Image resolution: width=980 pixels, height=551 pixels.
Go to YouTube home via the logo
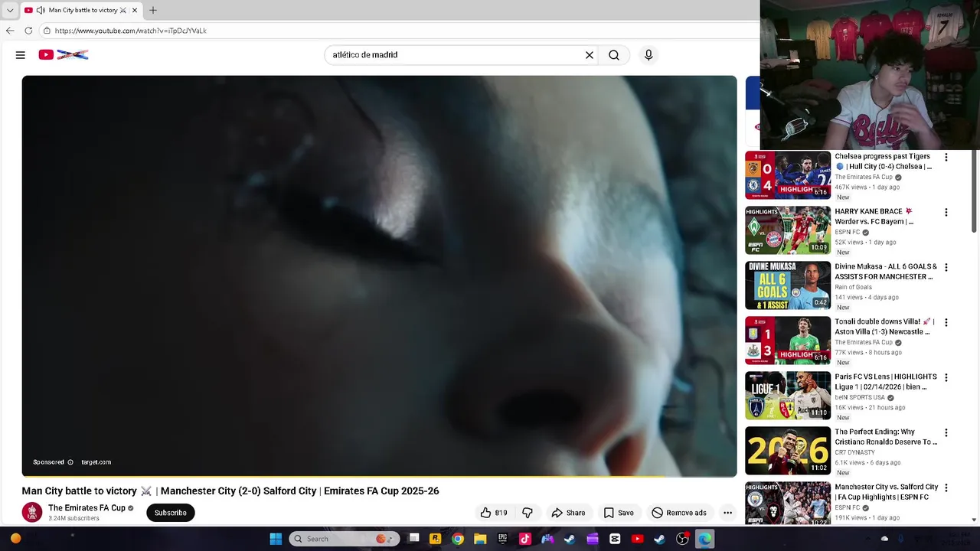(x=64, y=55)
